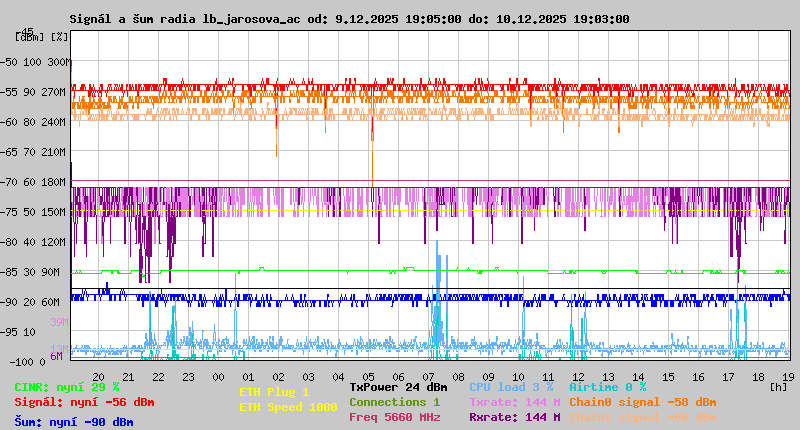Click the '-100 0' y-axis label
800x430 pixels.
click(x=28, y=362)
